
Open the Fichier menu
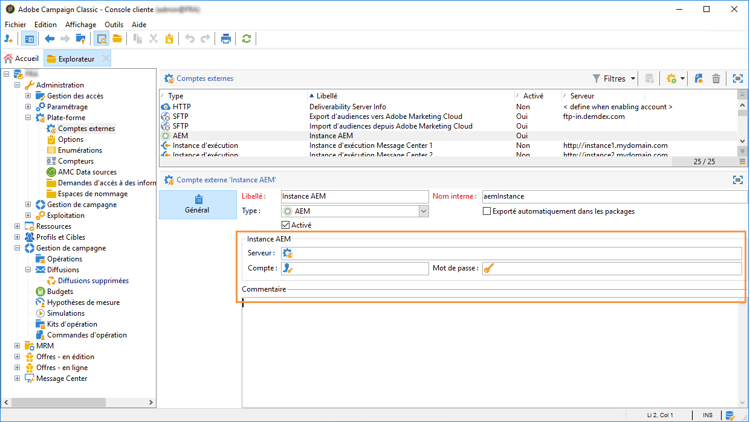click(x=15, y=24)
